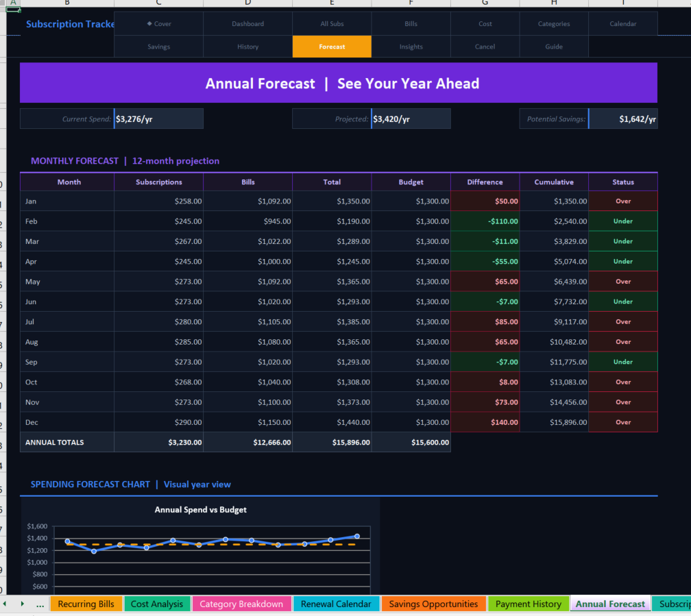The width and height of the screenshot is (691, 616).
Task: Open the Insights navigation button
Action: pyautogui.click(x=411, y=47)
